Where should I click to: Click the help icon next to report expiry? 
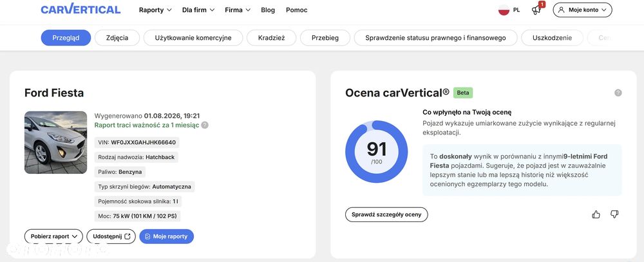coord(205,126)
